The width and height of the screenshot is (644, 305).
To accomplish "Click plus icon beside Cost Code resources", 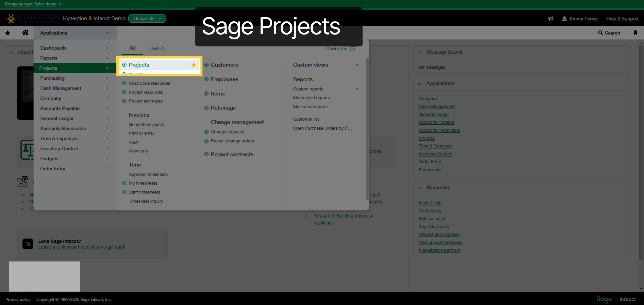I will (124, 83).
